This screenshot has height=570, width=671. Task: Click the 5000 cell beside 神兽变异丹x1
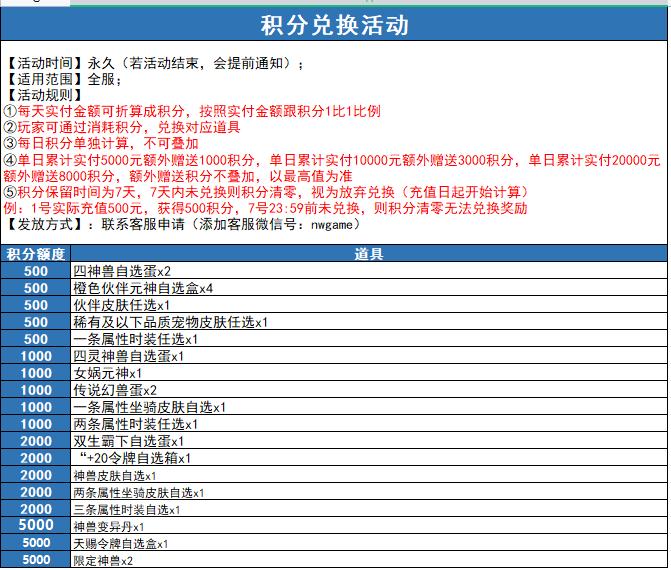36,525
